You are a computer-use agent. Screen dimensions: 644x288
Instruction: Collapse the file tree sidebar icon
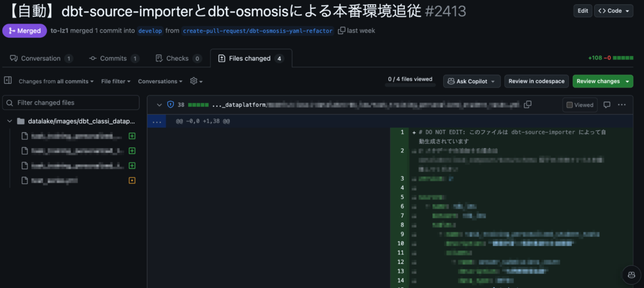8,80
